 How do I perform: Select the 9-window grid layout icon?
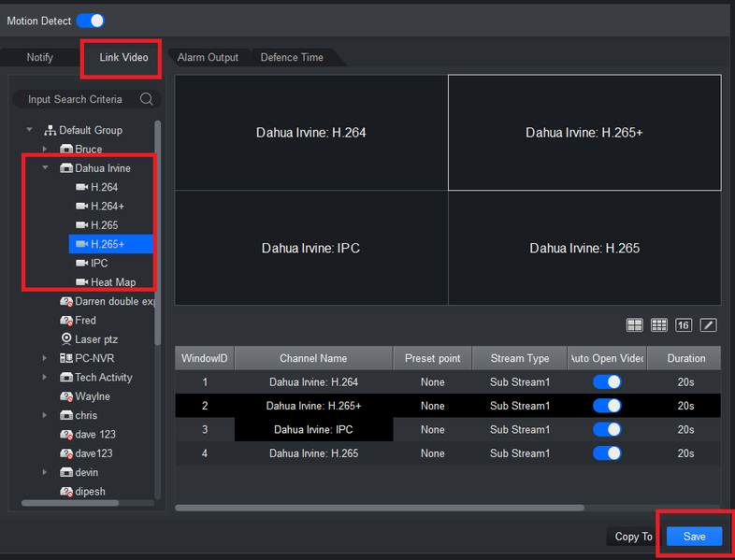(x=659, y=324)
